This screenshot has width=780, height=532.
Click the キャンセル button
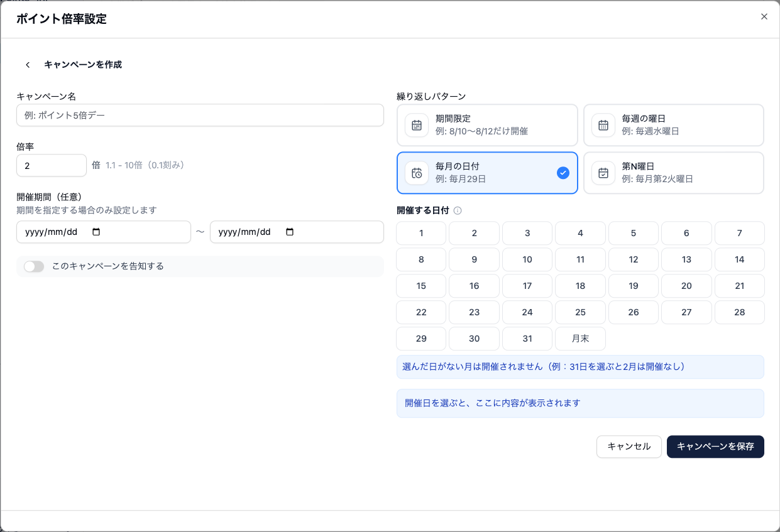(x=629, y=447)
